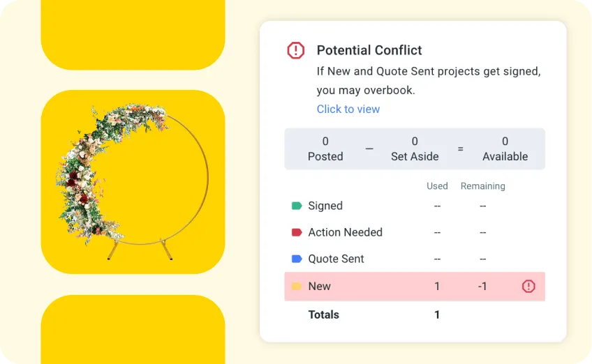This screenshot has height=364, width=592.
Task: Click the Set Aside count
Action: [x=415, y=149]
